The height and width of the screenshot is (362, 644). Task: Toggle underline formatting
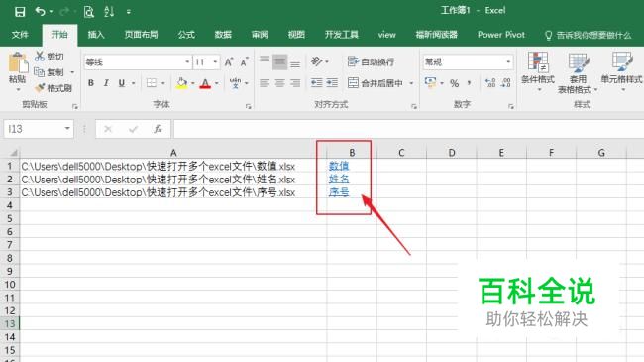coord(122,83)
